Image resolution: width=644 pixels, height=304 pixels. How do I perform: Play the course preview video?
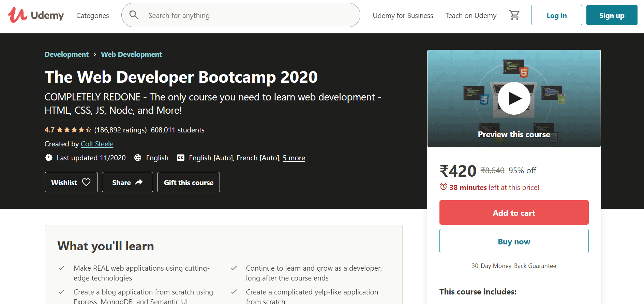(x=514, y=98)
